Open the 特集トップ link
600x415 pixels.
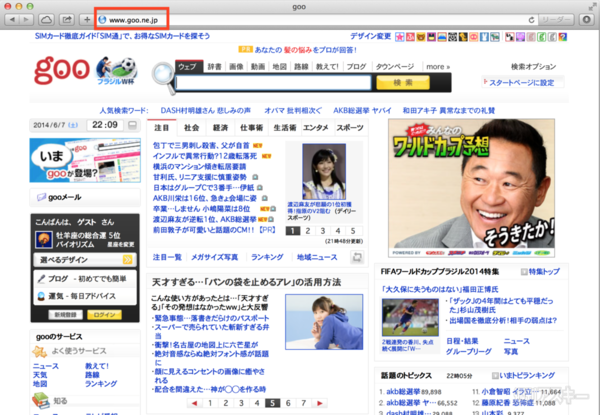[544, 272]
